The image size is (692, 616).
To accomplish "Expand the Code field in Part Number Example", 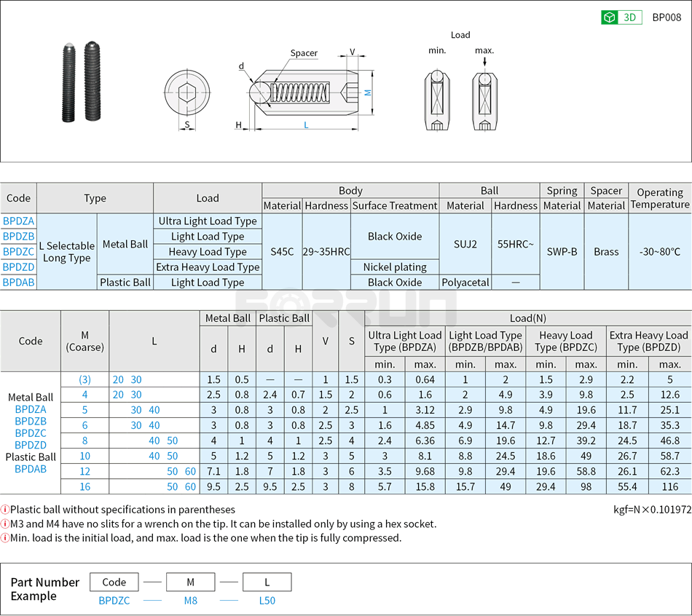I will point(114,582).
